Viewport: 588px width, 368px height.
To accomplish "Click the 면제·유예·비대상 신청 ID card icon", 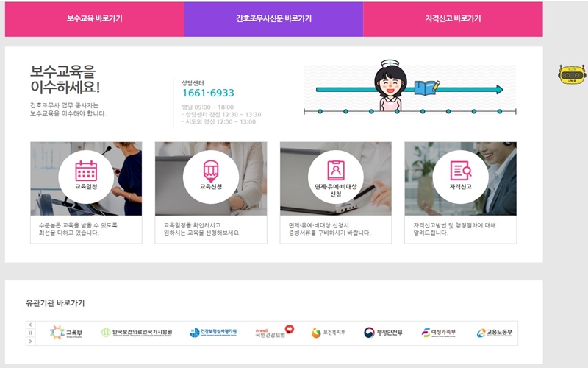I will [x=336, y=170].
